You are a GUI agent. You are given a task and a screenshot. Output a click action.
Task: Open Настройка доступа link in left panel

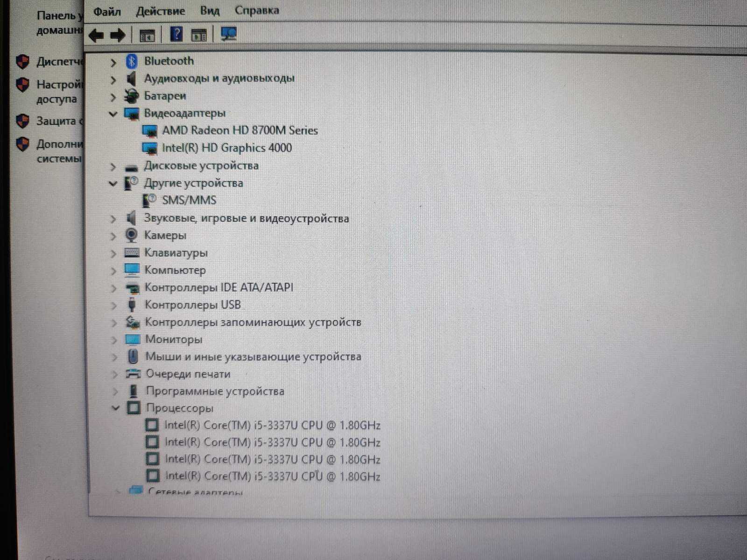tap(59, 91)
